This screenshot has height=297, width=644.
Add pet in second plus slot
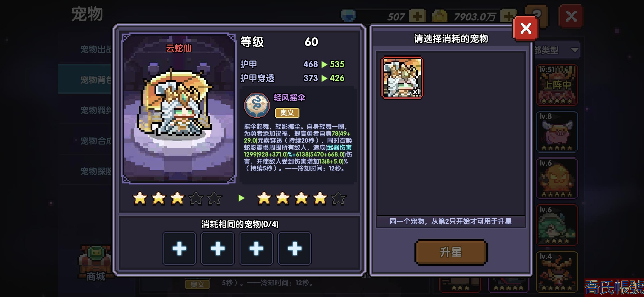(218, 248)
